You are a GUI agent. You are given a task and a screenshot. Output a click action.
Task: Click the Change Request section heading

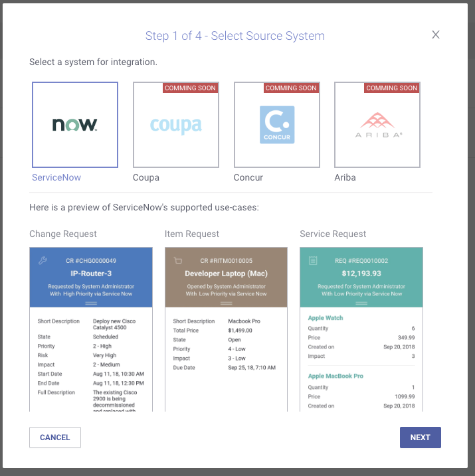[63, 234]
